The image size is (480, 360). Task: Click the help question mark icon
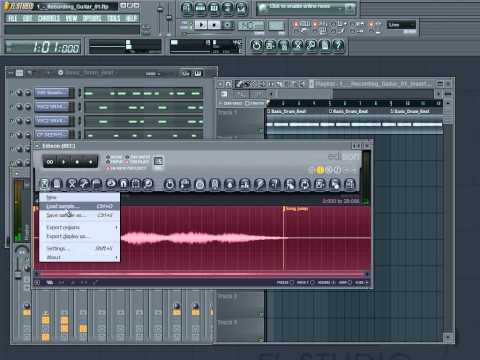point(338,45)
